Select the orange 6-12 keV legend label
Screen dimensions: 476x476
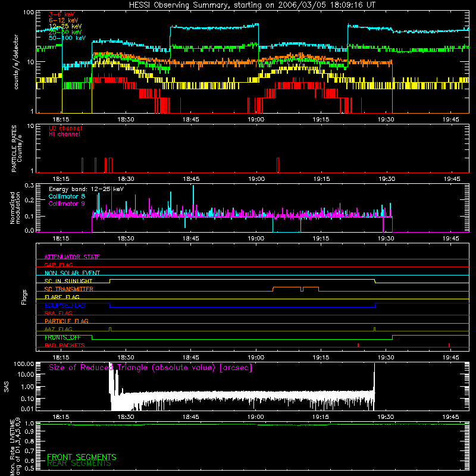pyautogui.click(x=64, y=20)
